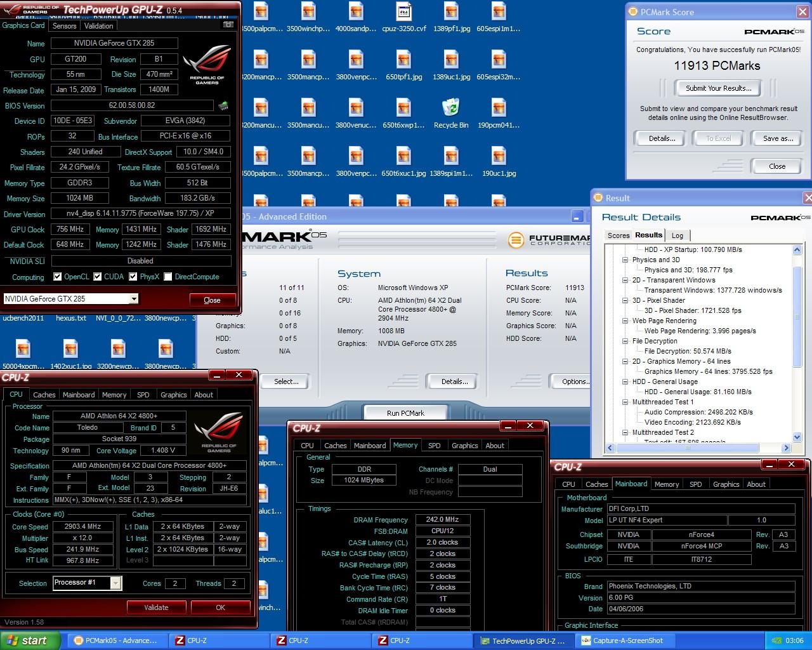This screenshot has width=812, height=650.
Task: Click the BIOS save chip icon in GPU-Z
Action: 223,105
